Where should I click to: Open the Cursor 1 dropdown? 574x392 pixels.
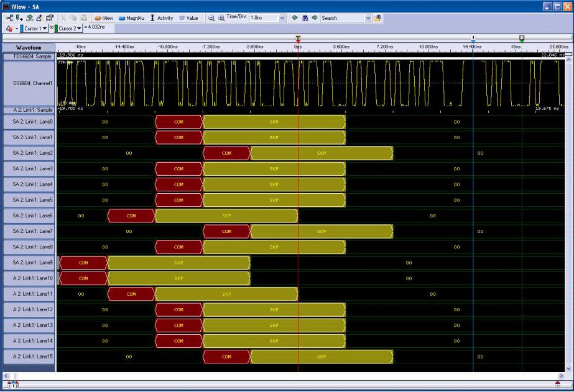(x=44, y=29)
